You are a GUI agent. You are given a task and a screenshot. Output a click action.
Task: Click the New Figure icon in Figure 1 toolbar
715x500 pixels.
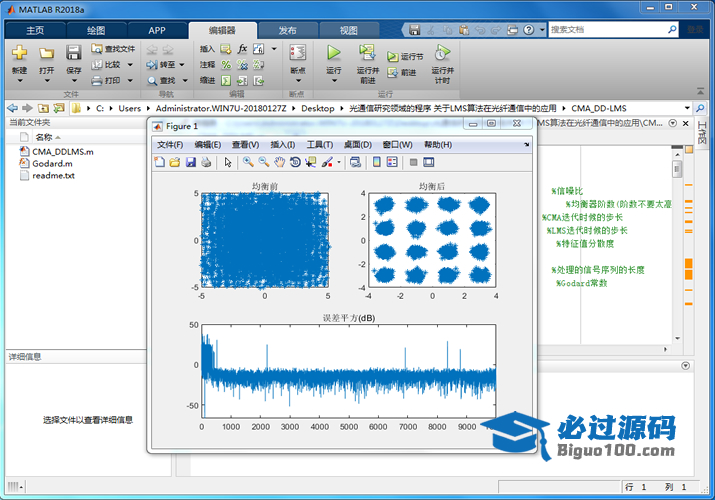coord(160,162)
